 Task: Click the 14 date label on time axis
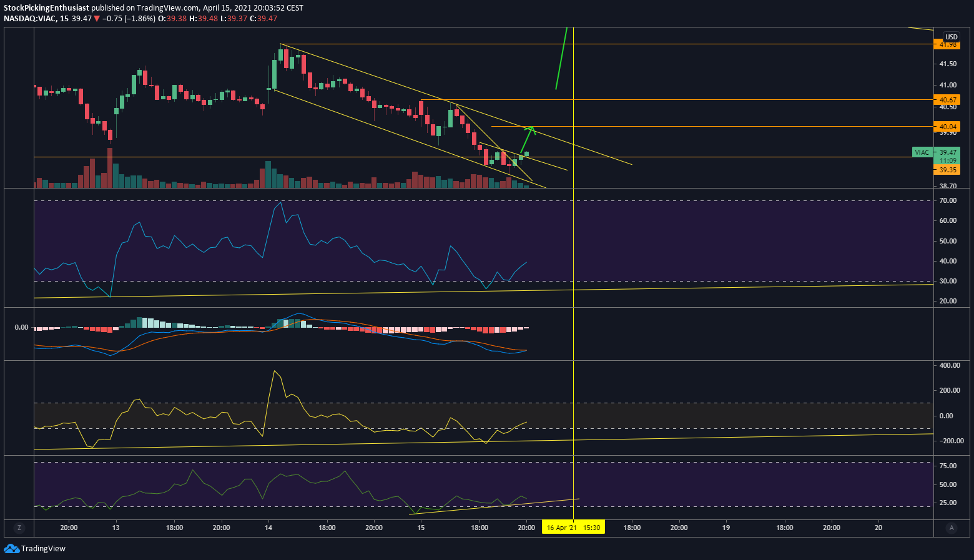268,528
